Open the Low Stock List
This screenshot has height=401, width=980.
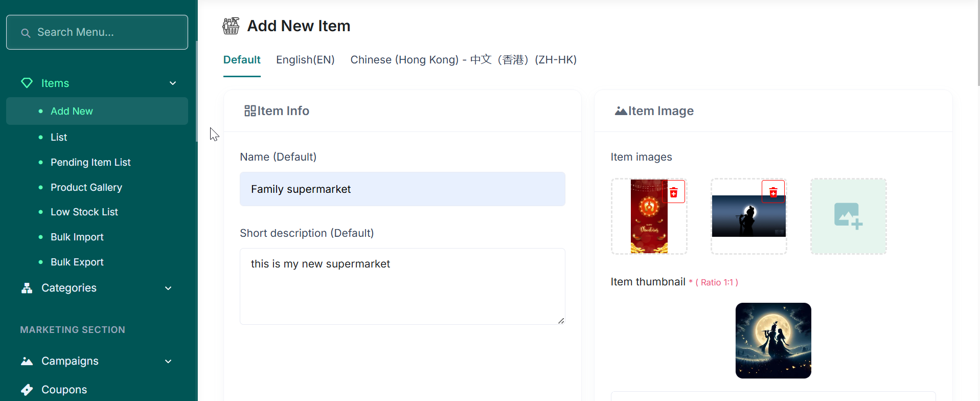click(84, 212)
